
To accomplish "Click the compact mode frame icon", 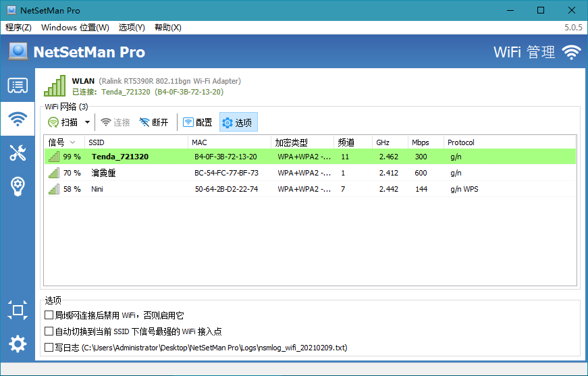I will (x=18, y=311).
